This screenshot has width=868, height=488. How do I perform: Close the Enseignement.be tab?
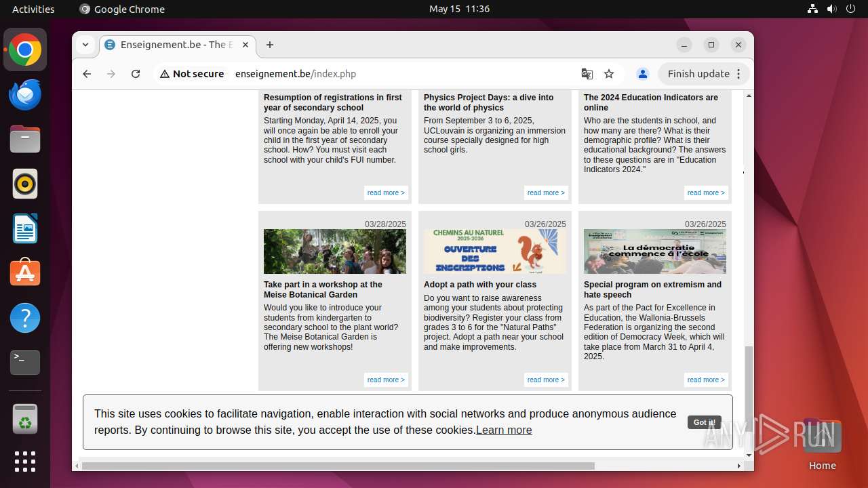(x=245, y=45)
